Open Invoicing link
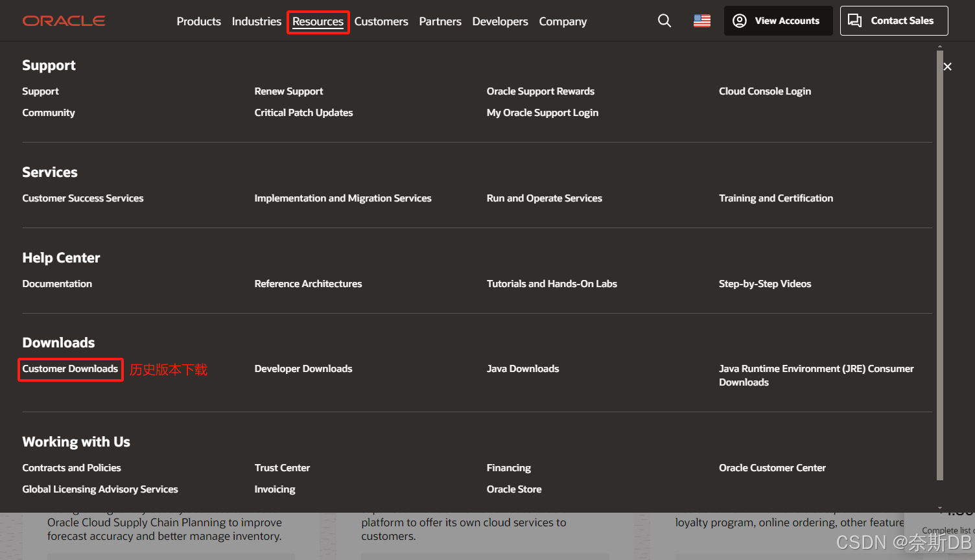 pyautogui.click(x=275, y=489)
